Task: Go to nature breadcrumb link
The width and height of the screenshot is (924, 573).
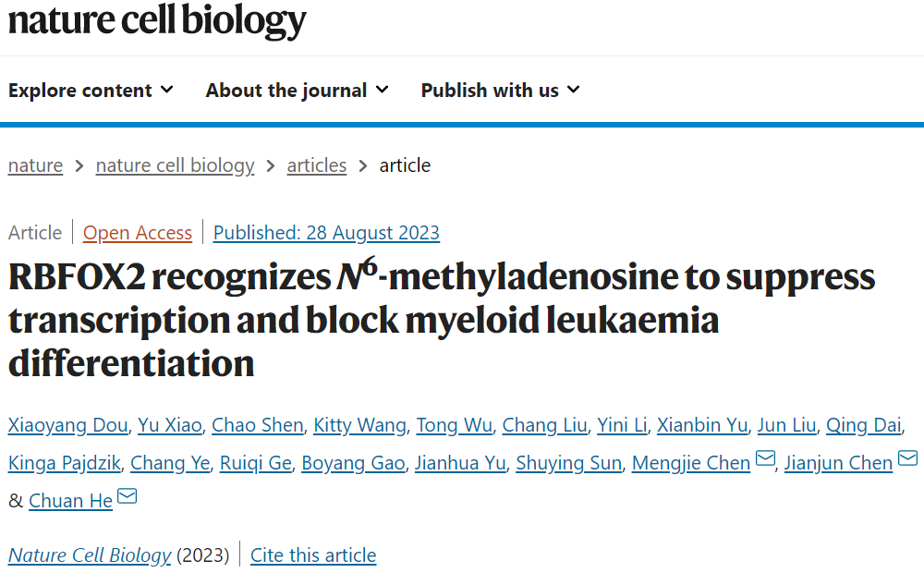Action: [35, 165]
